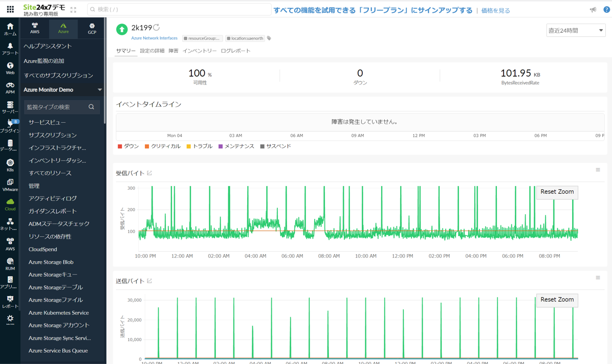Open the Azure Network Interfaces link
The image size is (612, 364).
tap(155, 38)
